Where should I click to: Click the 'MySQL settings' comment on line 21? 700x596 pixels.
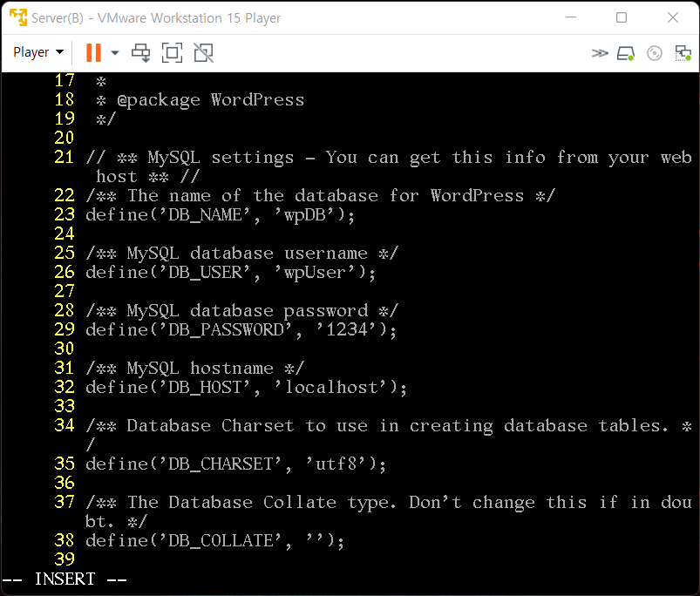(x=221, y=158)
